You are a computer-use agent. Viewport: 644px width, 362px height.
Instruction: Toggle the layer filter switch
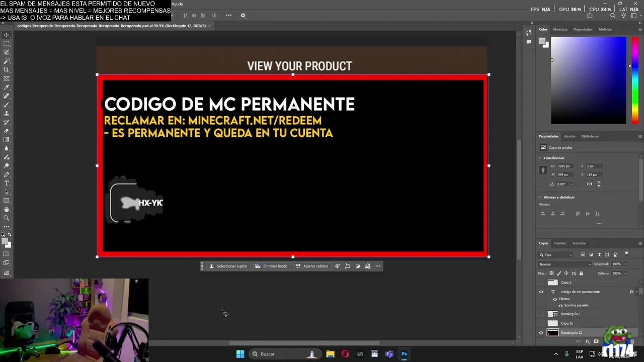tap(626, 253)
